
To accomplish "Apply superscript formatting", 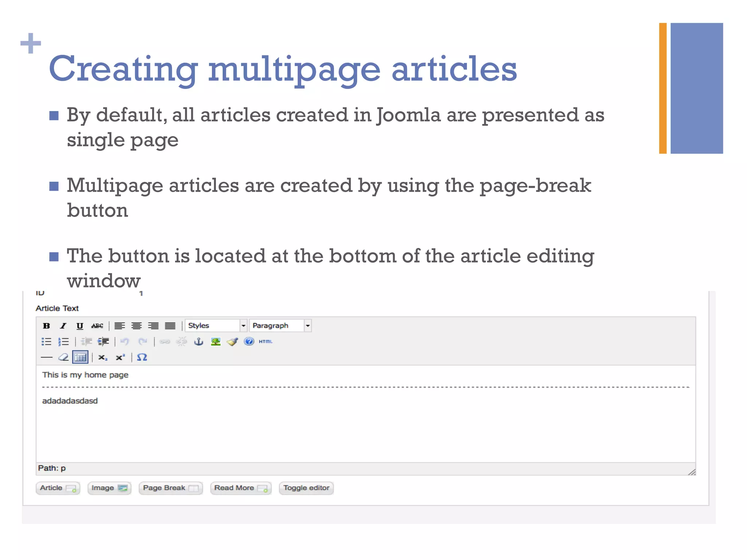I will [120, 358].
